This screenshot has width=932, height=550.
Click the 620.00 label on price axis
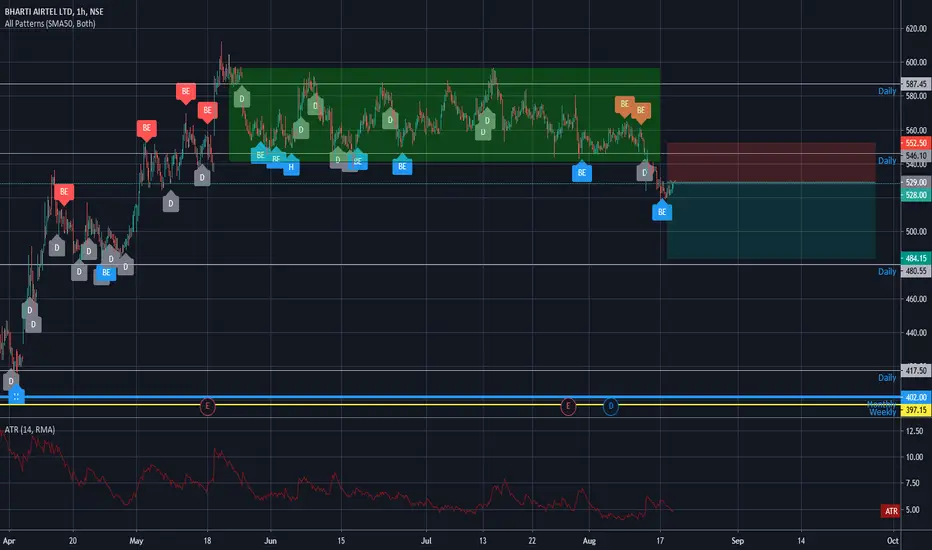916,29
